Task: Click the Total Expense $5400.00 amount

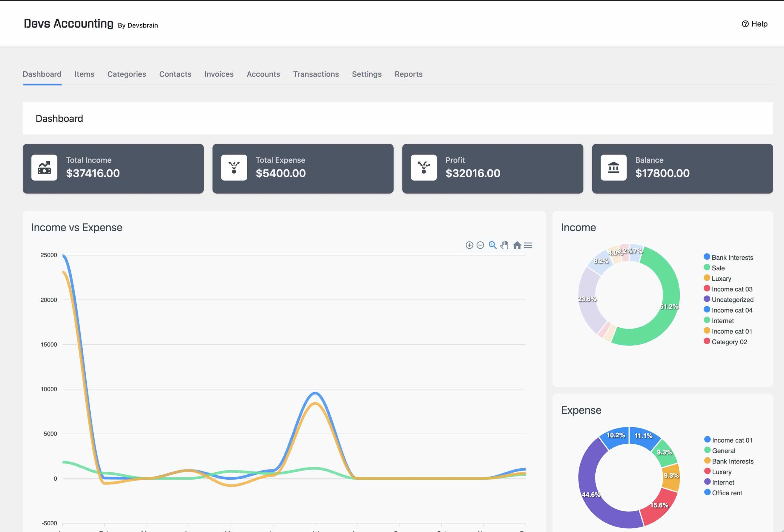Action: pyautogui.click(x=281, y=173)
